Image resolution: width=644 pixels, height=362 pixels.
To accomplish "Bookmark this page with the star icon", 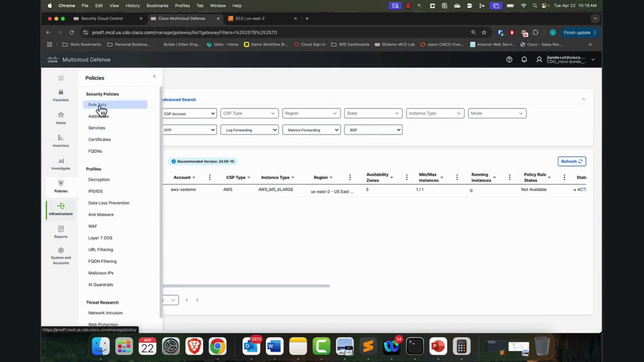I will [x=484, y=33].
